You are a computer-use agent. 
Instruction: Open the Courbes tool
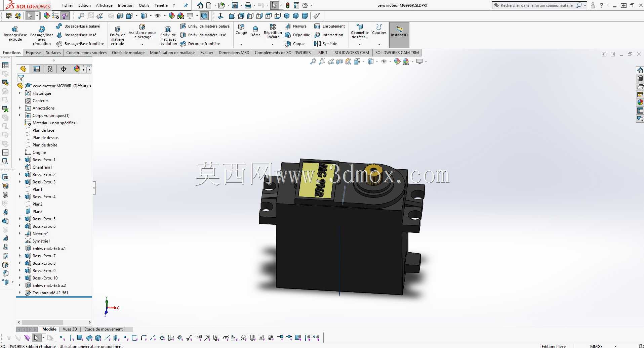coord(379,29)
